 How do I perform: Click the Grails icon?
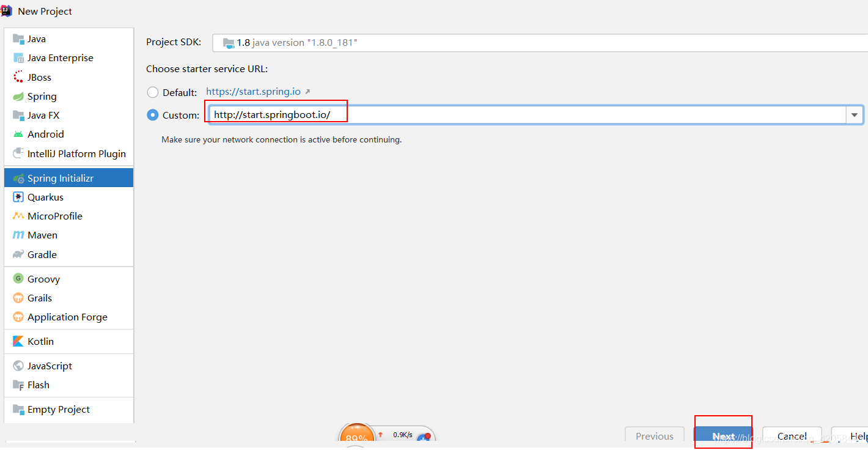tap(18, 298)
